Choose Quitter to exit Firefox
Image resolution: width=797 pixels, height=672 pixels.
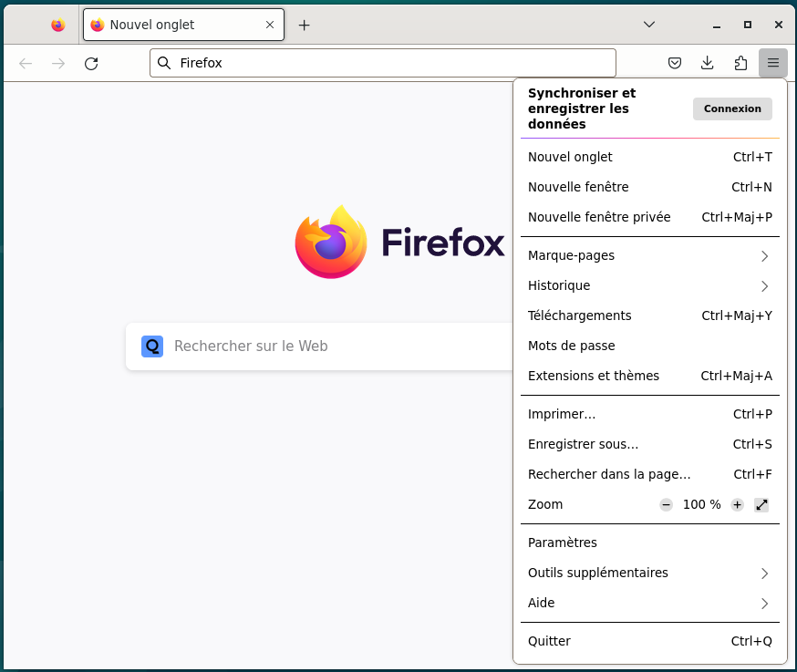(x=650, y=642)
